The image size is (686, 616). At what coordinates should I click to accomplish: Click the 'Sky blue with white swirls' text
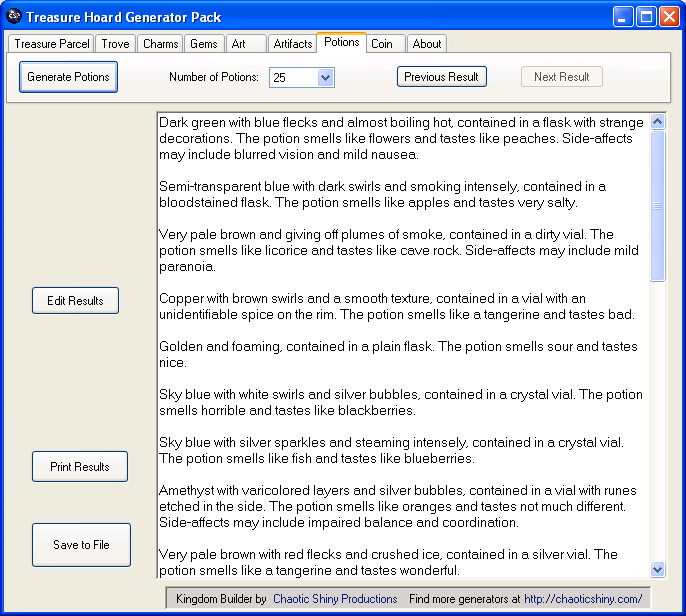(x=401, y=402)
